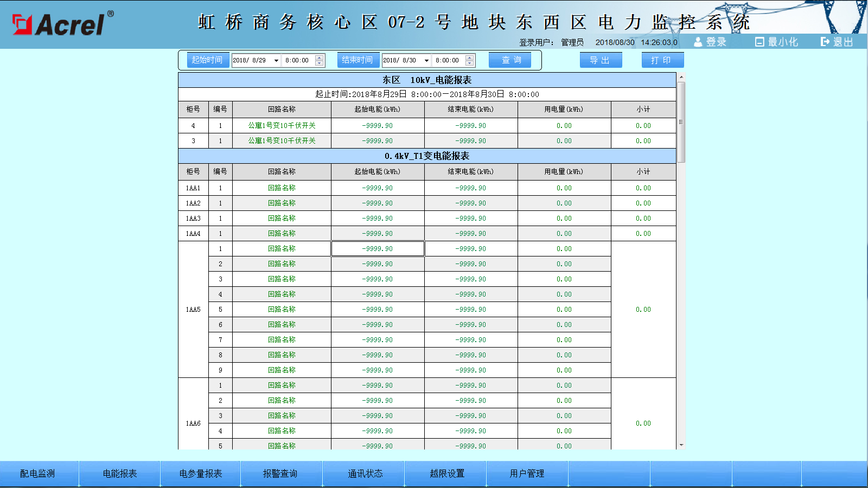Click the 10kV table 起始电能(kWh) header

coord(378,110)
